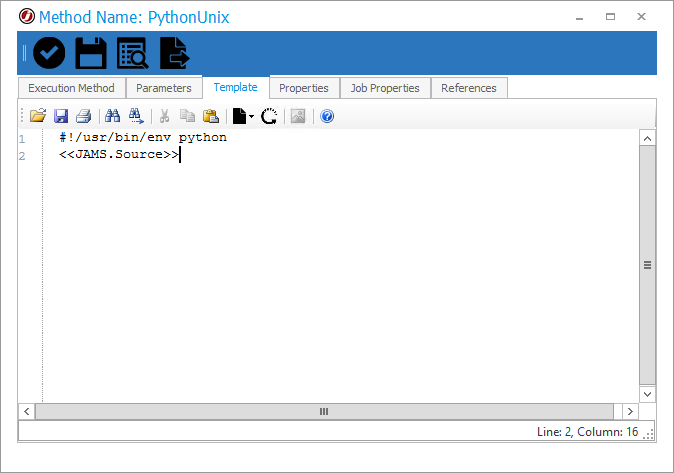Click the black document new-file icon
This screenshot has width=674, height=473.
click(x=239, y=116)
